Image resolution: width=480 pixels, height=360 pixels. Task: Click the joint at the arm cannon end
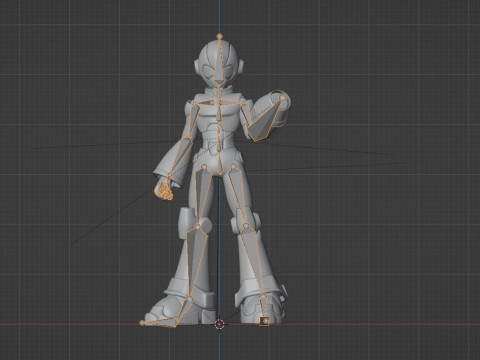pos(283,98)
